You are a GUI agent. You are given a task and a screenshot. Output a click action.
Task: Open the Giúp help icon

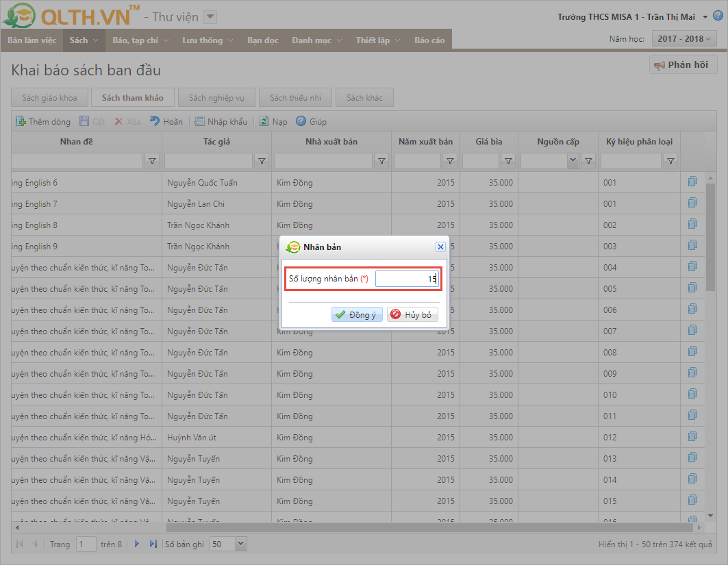point(301,121)
